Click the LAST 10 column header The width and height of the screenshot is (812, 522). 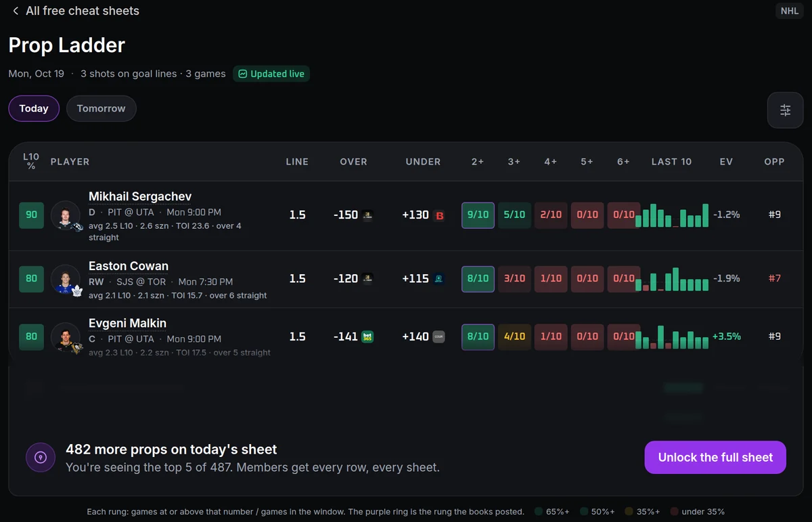(x=671, y=162)
